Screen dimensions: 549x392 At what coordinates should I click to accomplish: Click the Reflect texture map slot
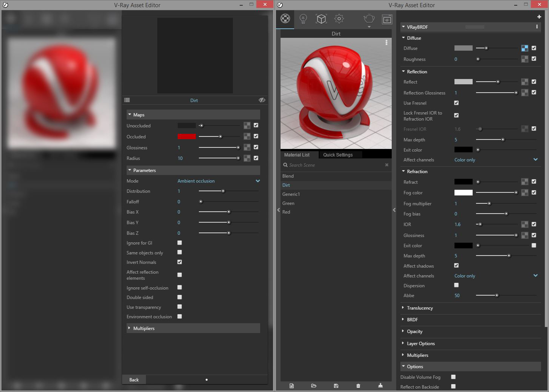(x=525, y=82)
